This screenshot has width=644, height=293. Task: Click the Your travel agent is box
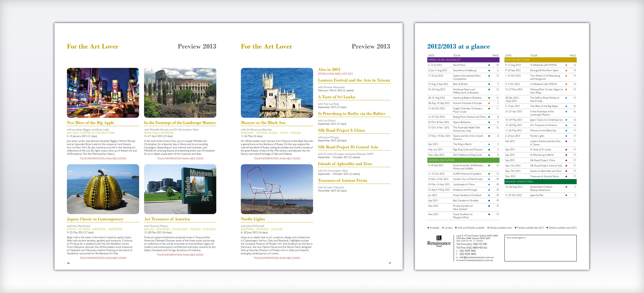tap(540, 248)
